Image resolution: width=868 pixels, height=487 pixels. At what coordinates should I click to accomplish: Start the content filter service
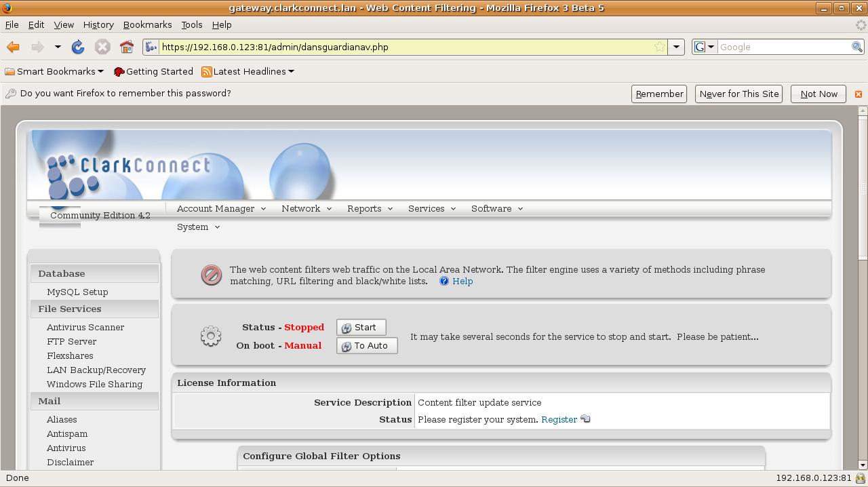click(x=361, y=328)
